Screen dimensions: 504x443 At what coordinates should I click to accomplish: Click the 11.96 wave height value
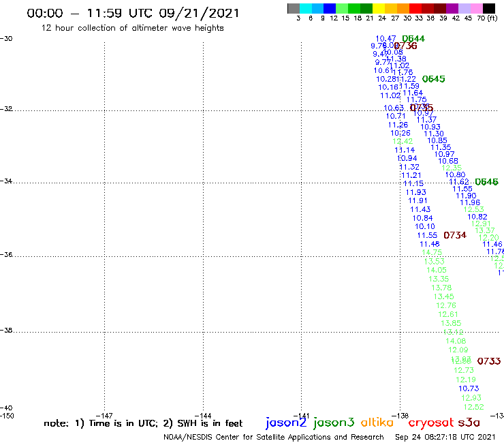470,202
